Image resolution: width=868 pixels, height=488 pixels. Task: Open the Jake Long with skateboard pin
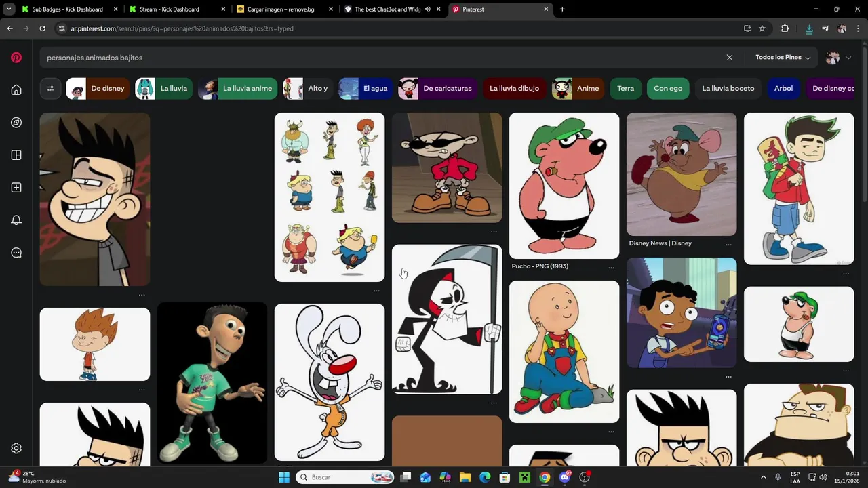[799, 188]
